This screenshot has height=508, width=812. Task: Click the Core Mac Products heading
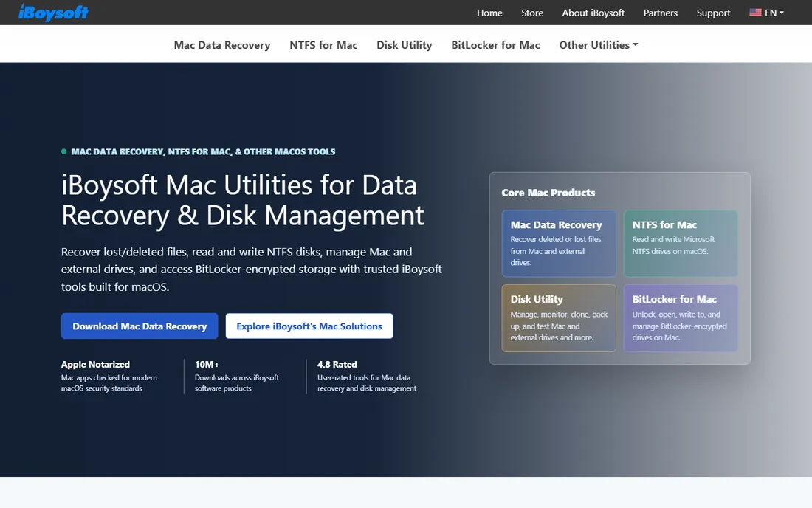pyautogui.click(x=548, y=193)
